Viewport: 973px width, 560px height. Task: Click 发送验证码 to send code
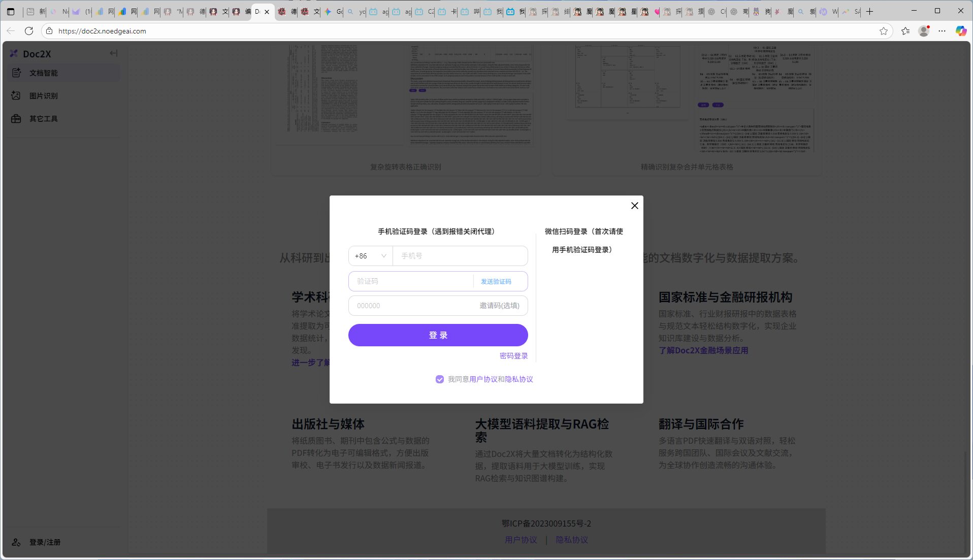coord(496,282)
